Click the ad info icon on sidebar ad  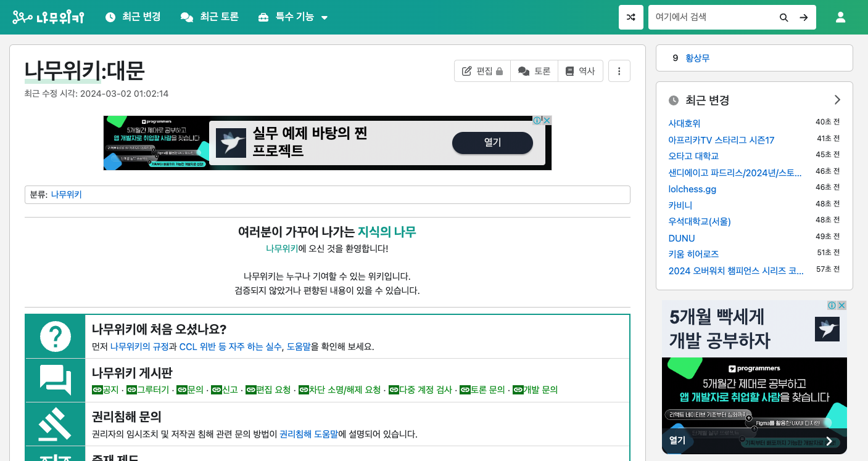[832, 305]
